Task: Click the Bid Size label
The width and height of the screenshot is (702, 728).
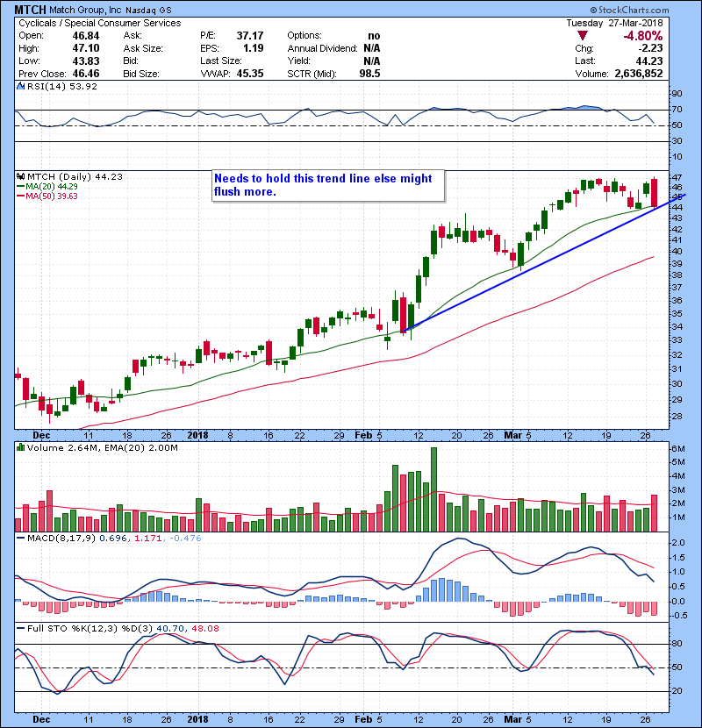Action: [141, 74]
